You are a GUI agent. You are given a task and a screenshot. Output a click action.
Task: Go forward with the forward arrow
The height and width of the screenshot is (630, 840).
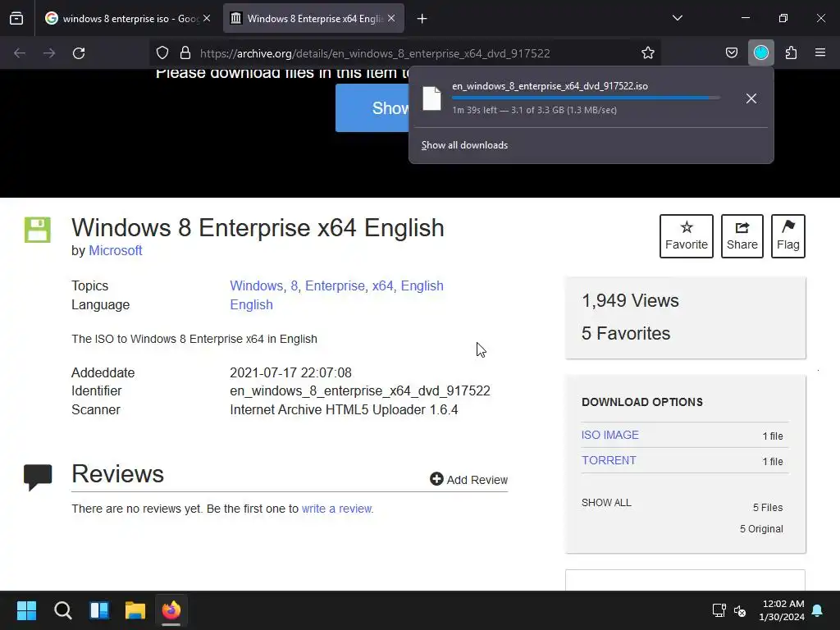click(49, 53)
